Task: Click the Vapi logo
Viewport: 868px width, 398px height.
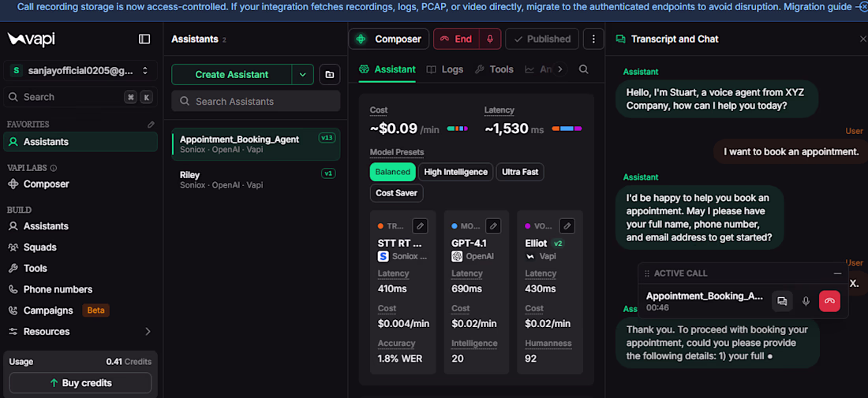Action: [31, 39]
